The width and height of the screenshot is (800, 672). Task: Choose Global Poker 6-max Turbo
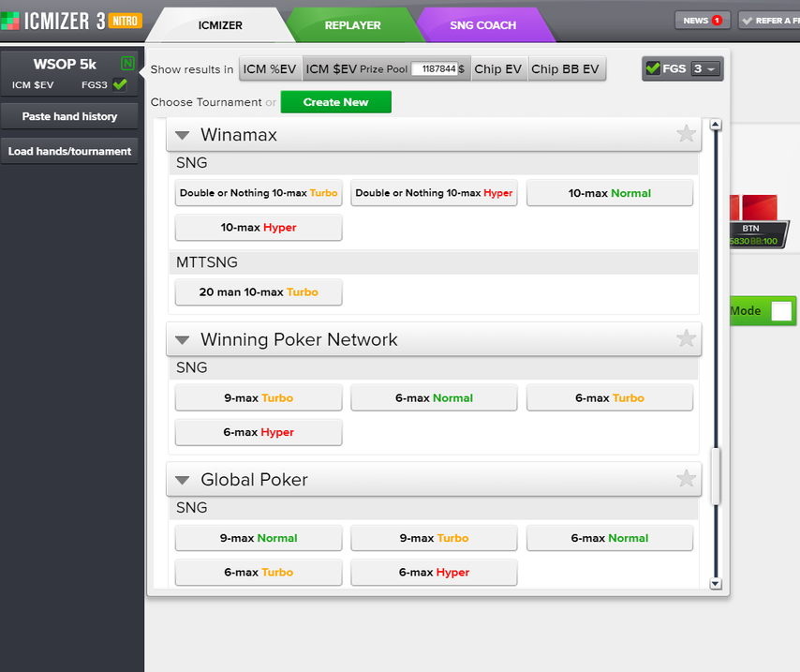click(x=259, y=573)
